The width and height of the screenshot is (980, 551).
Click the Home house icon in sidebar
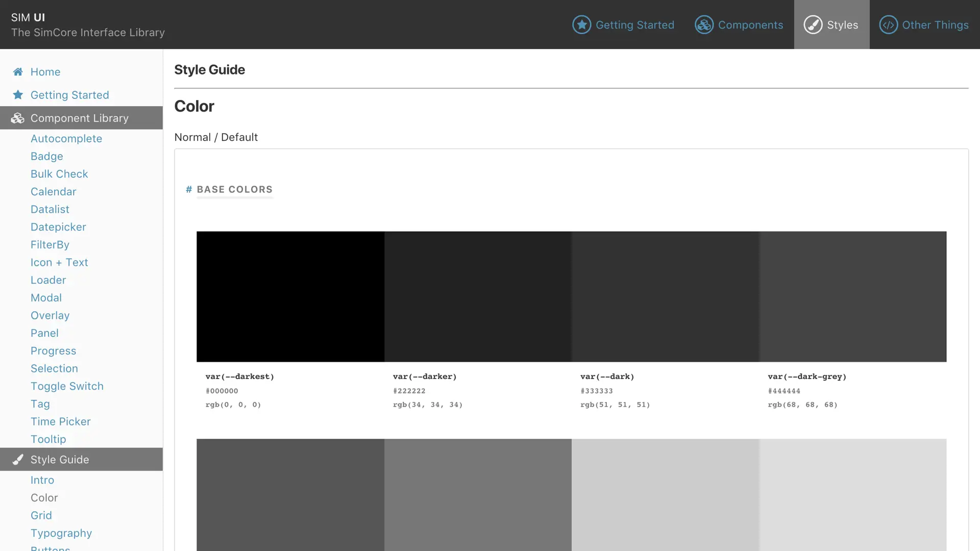click(18, 72)
